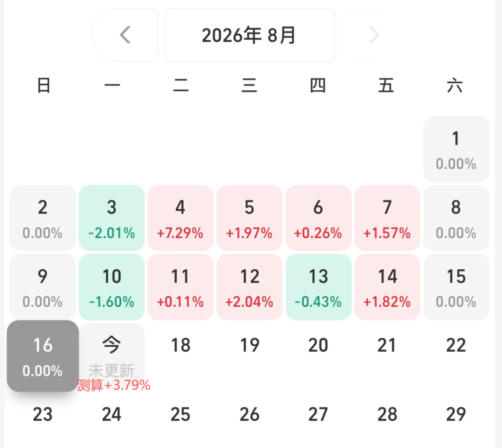Select August 1 with 0.00%
The width and height of the screenshot is (502, 448).
[456, 149]
